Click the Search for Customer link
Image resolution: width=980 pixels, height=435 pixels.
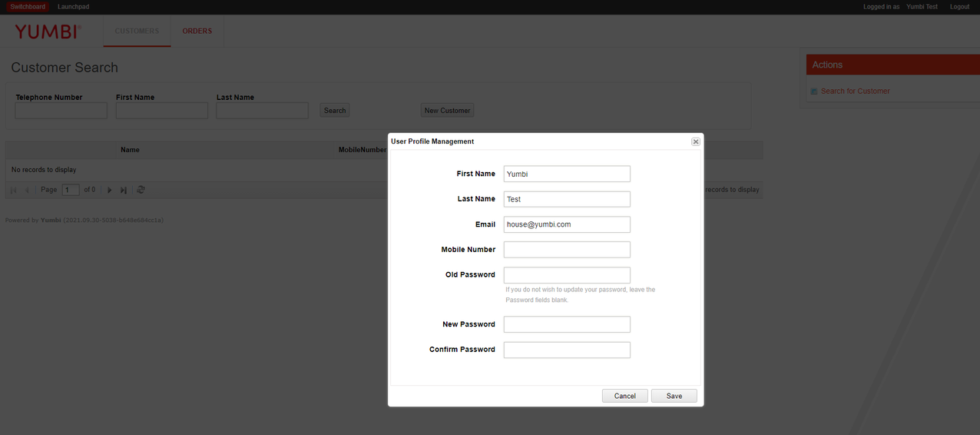click(x=855, y=91)
